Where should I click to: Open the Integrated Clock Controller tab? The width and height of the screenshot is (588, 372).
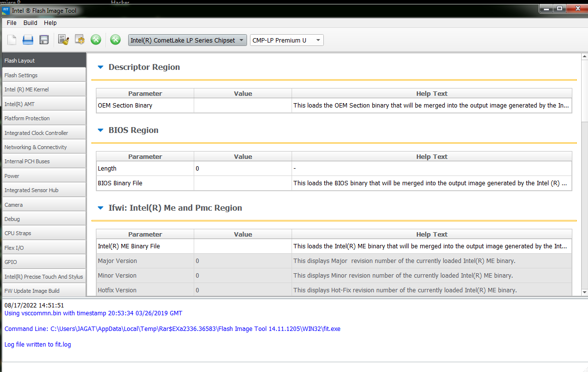tap(44, 133)
